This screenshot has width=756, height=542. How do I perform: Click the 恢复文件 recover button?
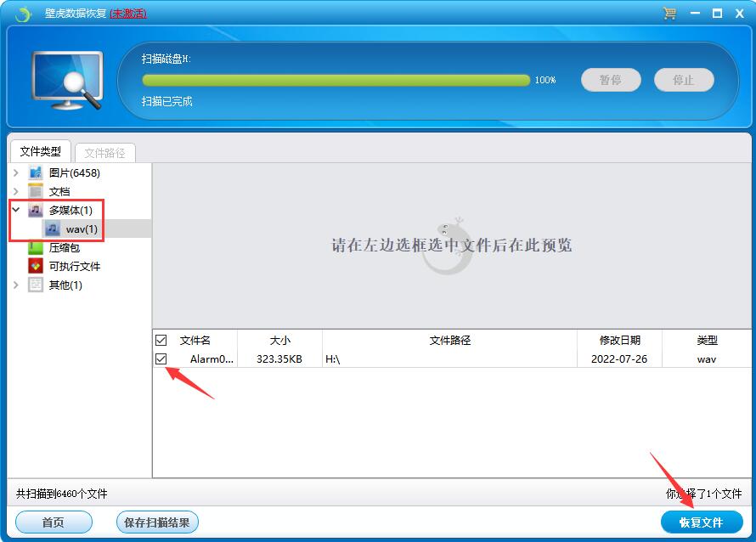[x=702, y=522]
